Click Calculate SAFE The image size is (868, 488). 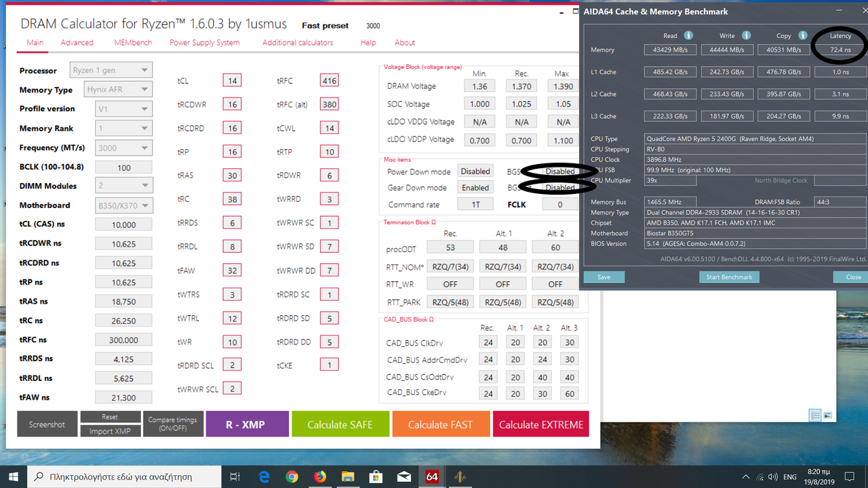pos(340,424)
